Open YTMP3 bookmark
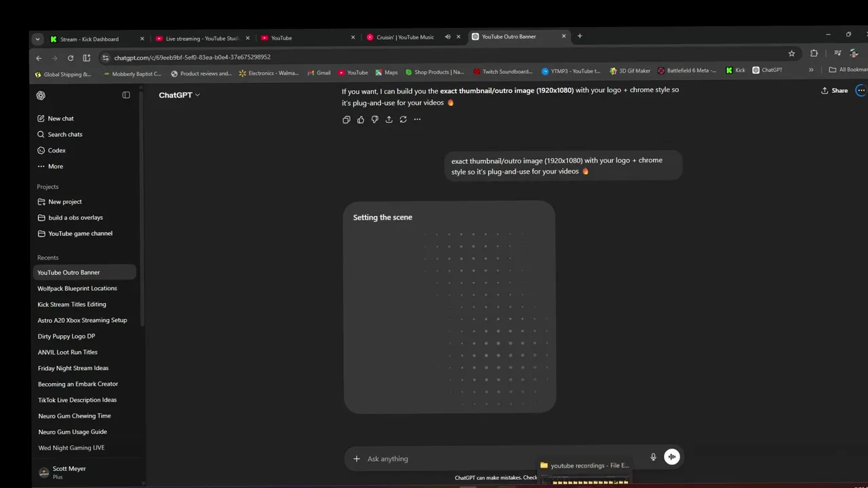Viewport: 868px width, 488px height. click(x=571, y=70)
